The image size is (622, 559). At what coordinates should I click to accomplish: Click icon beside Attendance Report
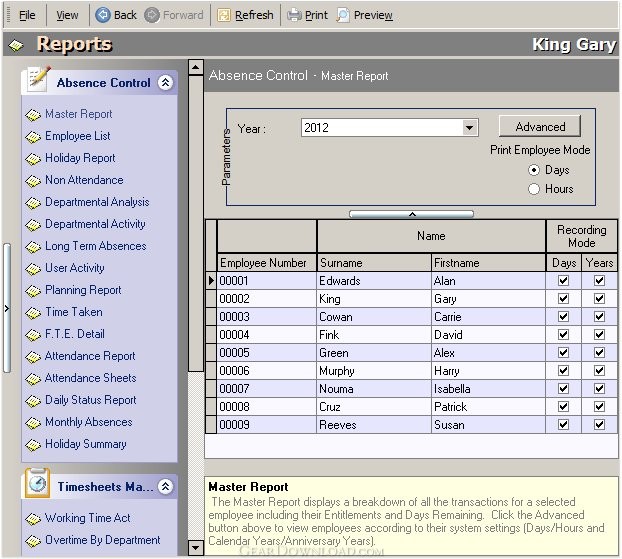pyautogui.click(x=33, y=357)
